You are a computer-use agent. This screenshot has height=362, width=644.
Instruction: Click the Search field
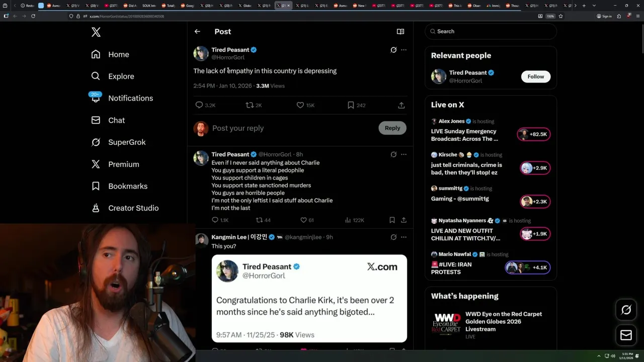491,31
